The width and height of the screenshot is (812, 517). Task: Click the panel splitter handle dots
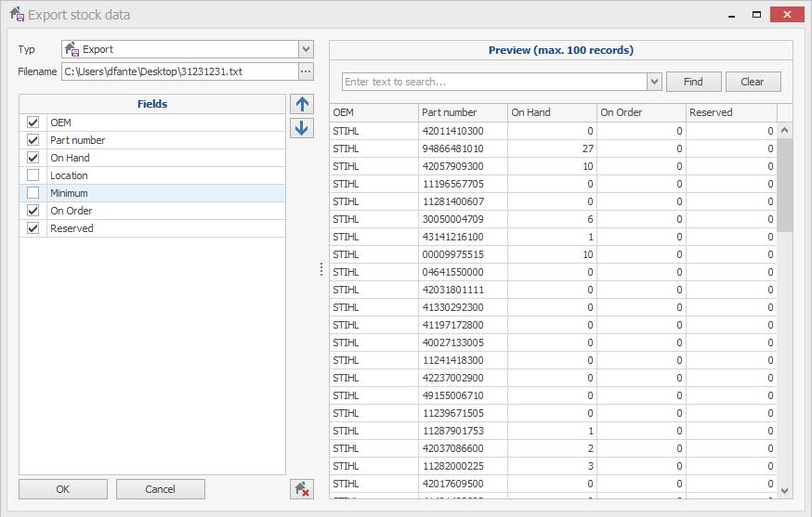point(321,269)
